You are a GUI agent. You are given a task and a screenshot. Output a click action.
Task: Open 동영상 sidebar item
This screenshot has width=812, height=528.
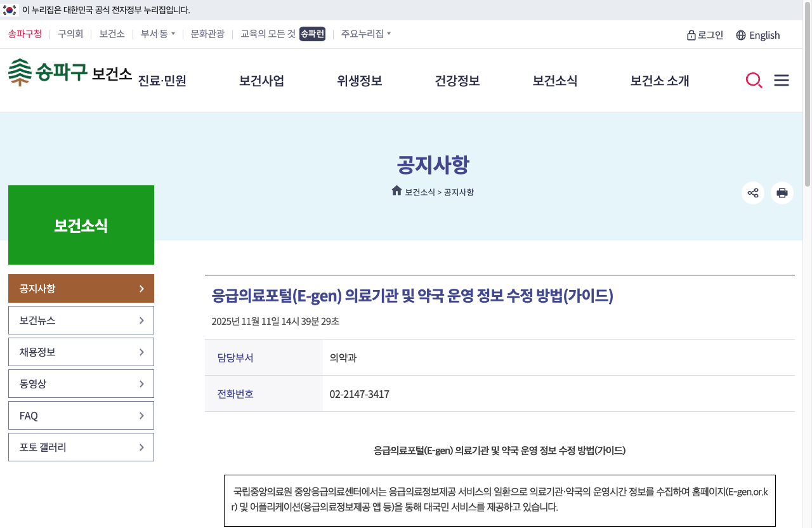[x=81, y=383]
